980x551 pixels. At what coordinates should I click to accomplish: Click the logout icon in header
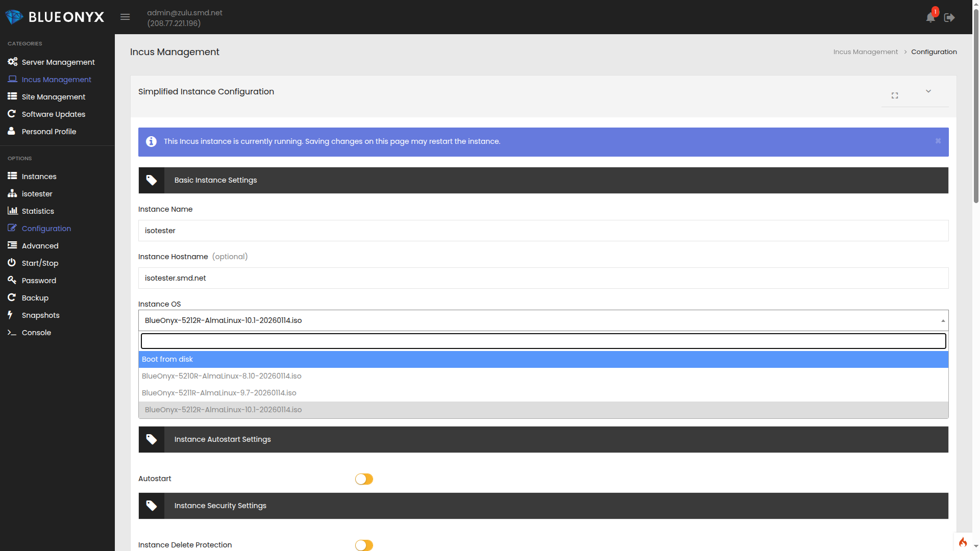click(949, 18)
